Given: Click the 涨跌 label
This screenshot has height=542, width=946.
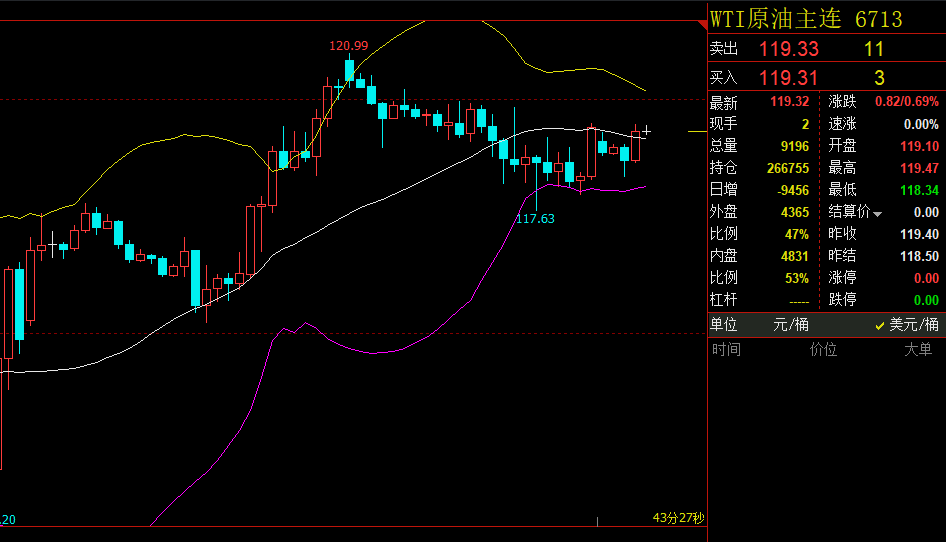Looking at the screenshot, I should pos(842,101).
